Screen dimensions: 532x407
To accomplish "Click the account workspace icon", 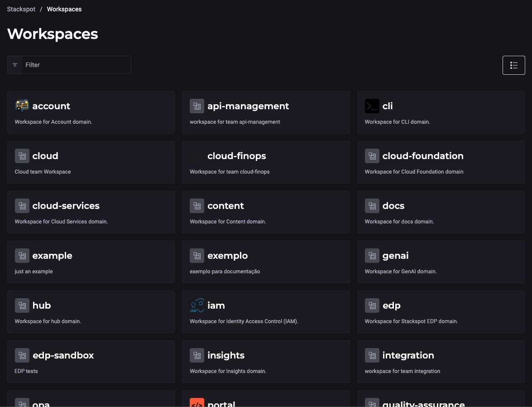I will [22, 106].
